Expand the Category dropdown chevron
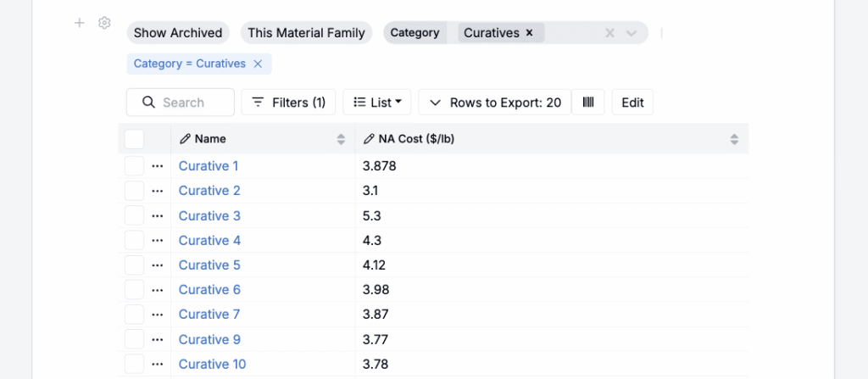 click(632, 33)
